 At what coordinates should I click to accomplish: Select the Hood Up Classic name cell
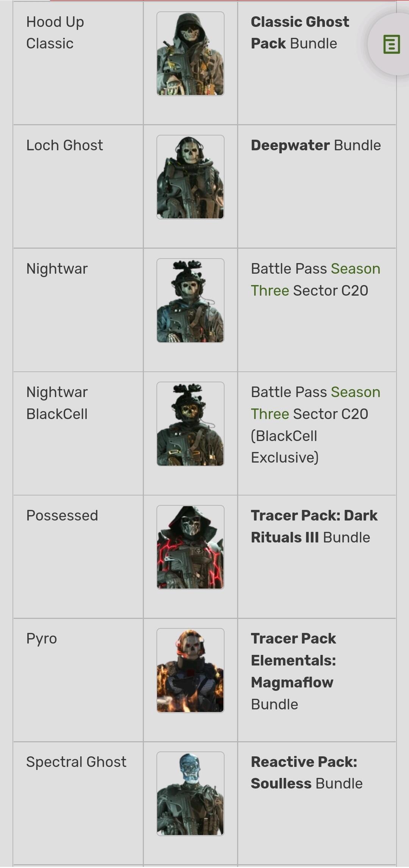(55, 33)
